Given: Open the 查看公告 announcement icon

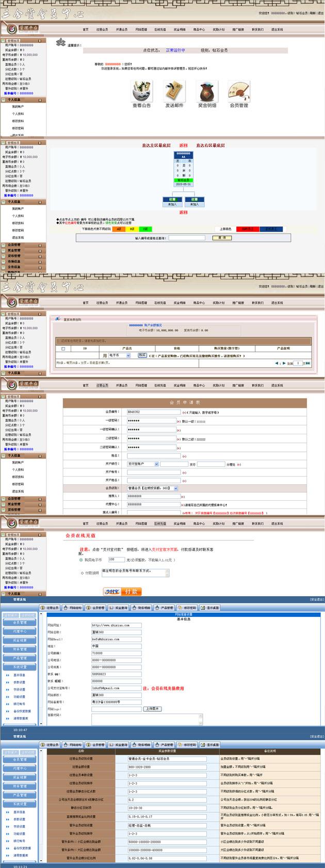Looking at the screenshot, I should tap(141, 91).
